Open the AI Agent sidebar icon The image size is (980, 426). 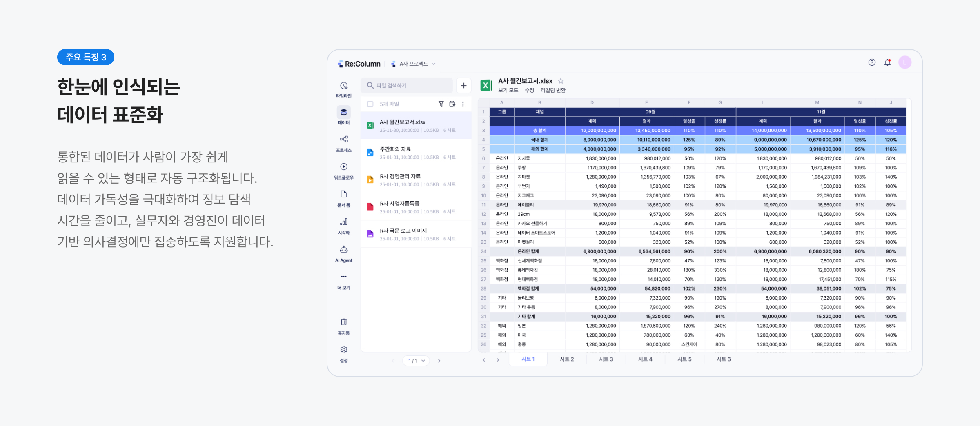click(343, 250)
